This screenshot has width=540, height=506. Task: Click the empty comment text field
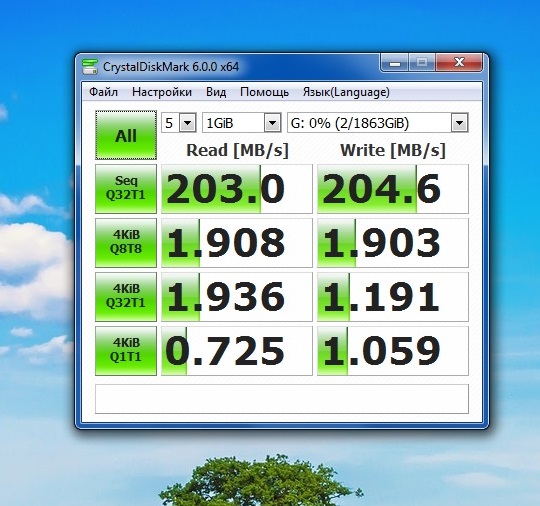click(282, 399)
